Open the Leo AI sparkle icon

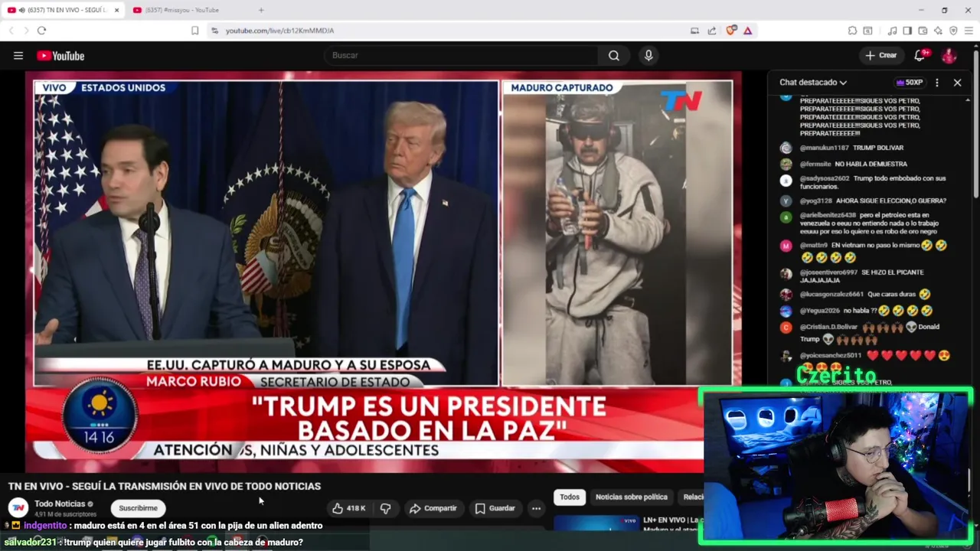[938, 31]
